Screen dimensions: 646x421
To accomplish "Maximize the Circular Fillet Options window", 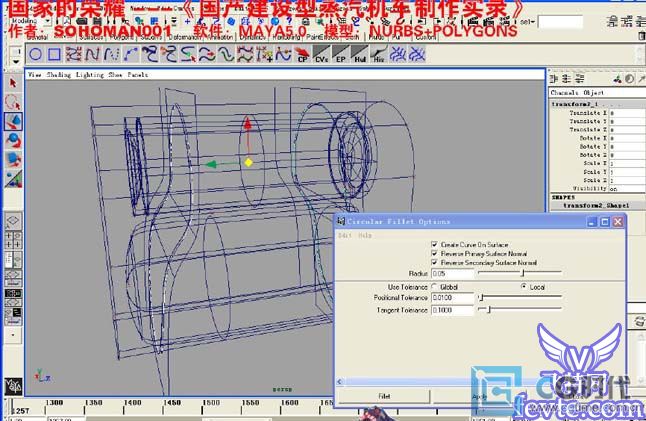I will tap(605, 222).
